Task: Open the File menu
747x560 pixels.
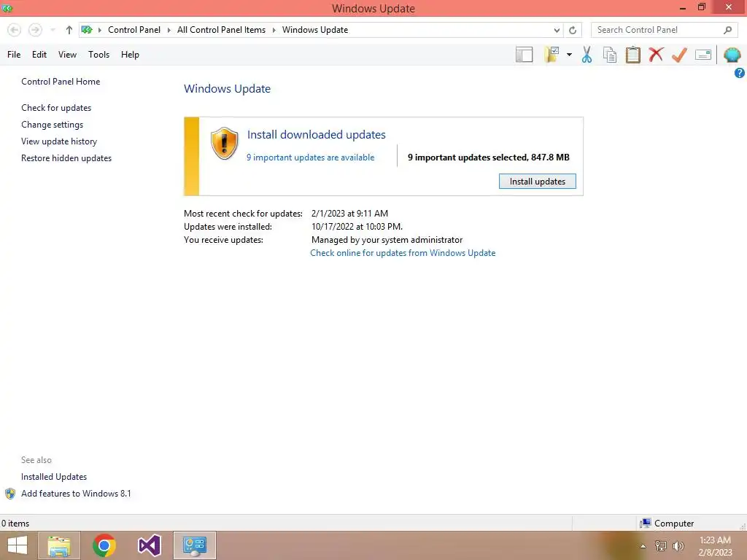Action: [x=14, y=55]
